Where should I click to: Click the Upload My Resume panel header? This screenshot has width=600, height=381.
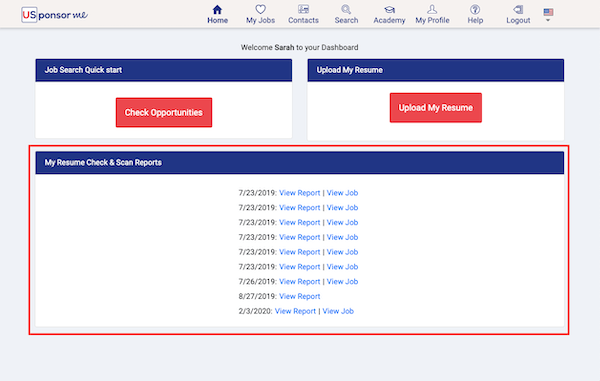(x=435, y=70)
